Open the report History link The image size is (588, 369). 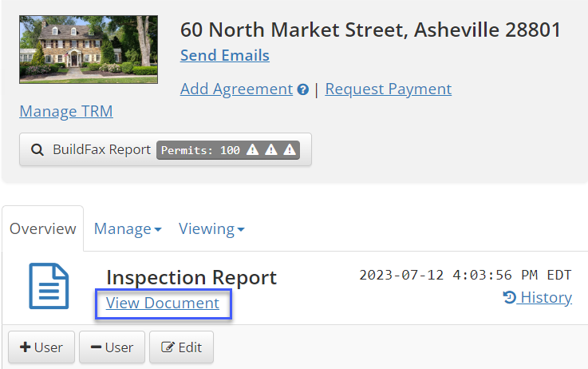pyautogui.click(x=538, y=297)
